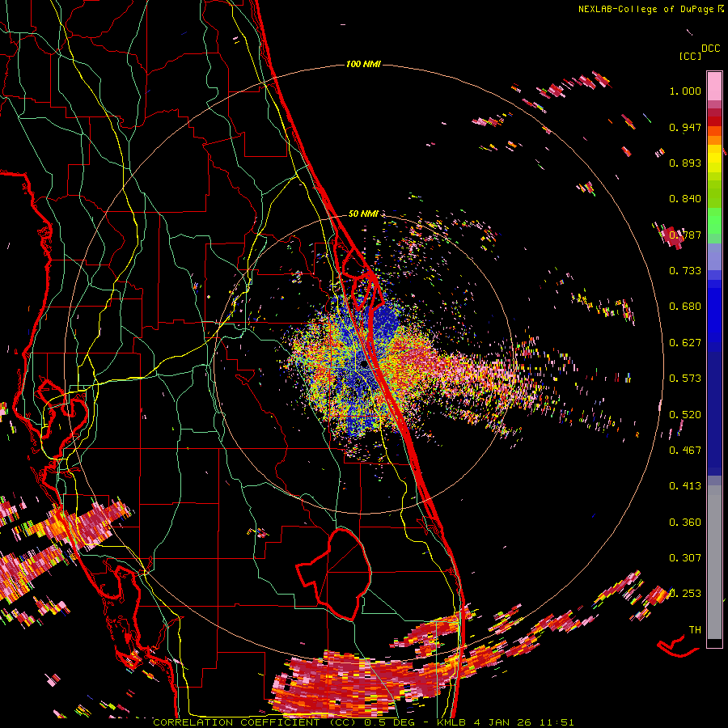Click the [CC] product label

[x=690, y=56]
